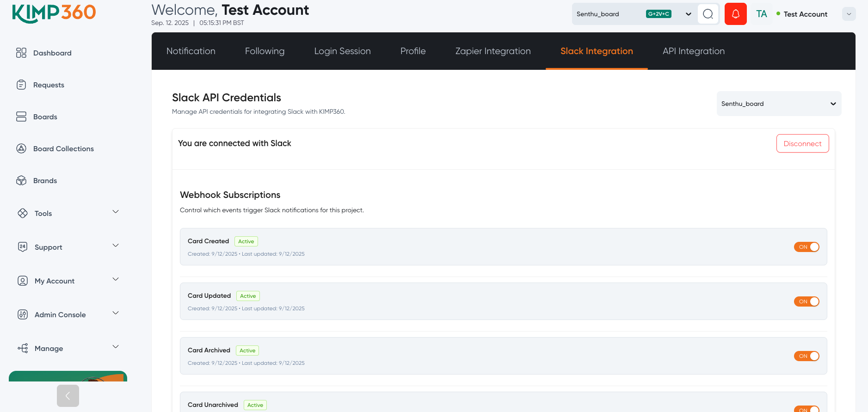Expand the Admin Console submenu chevron
This screenshot has height=412, width=868.
[x=116, y=313]
